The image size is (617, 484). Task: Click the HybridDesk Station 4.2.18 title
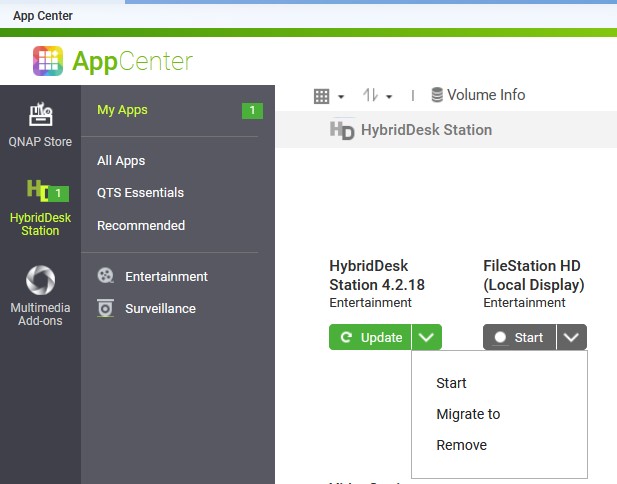click(377, 275)
